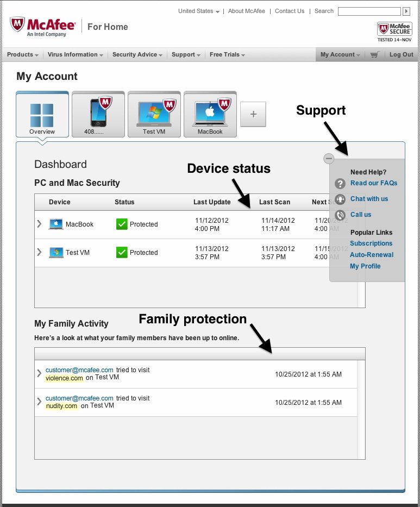Click the chat headset icon

click(x=340, y=199)
